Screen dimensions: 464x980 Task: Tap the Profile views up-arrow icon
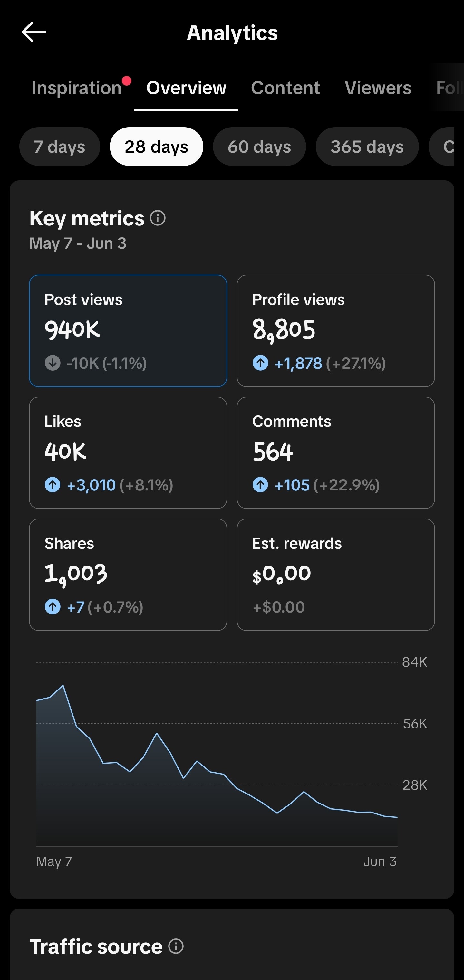260,363
